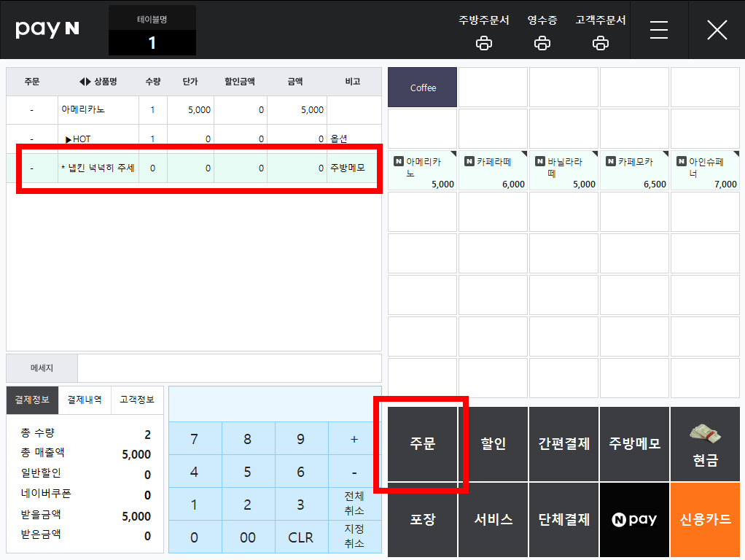Add 카페모카 menu item
The width and height of the screenshot is (745, 560).
click(635, 171)
